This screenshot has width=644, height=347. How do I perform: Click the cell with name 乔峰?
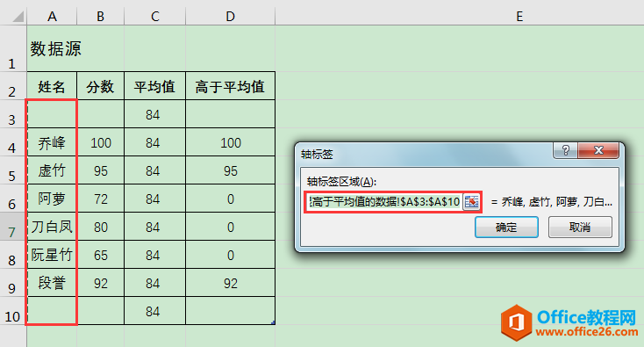(x=52, y=142)
